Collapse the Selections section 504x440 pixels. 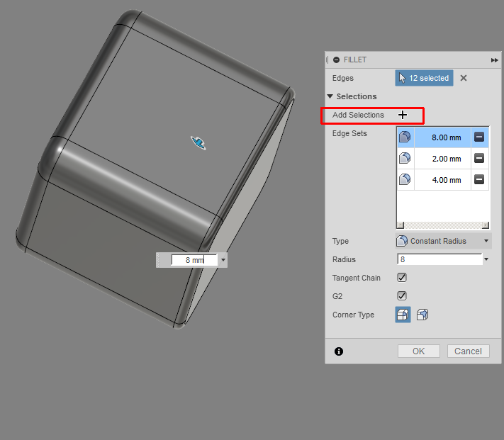[330, 96]
